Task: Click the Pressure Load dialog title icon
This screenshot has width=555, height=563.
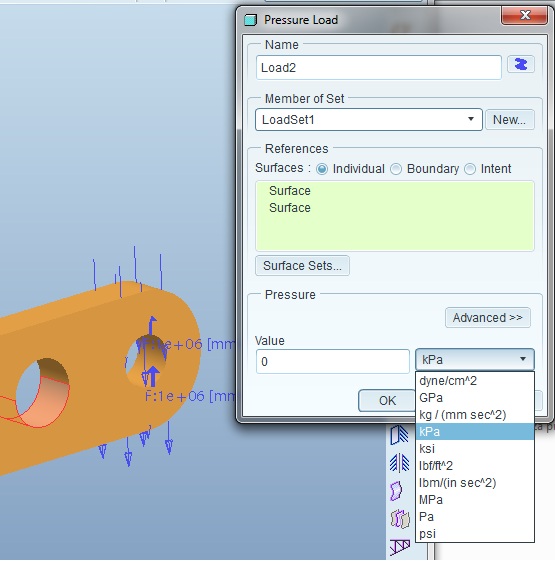Action: [x=251, y=20]
